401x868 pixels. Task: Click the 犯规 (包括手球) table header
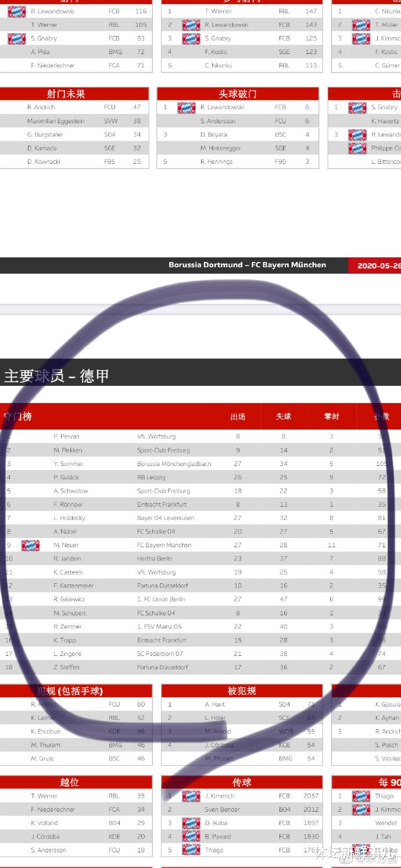coord(70,691)
